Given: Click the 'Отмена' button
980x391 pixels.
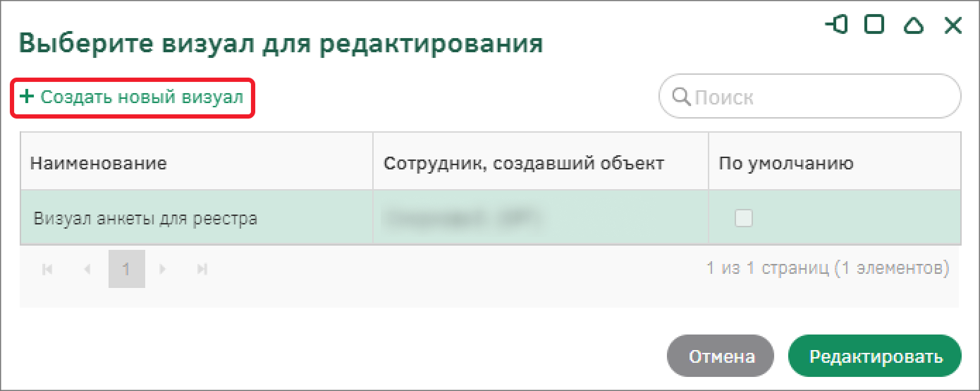Looking at the screenshot, I should point(721,356).
